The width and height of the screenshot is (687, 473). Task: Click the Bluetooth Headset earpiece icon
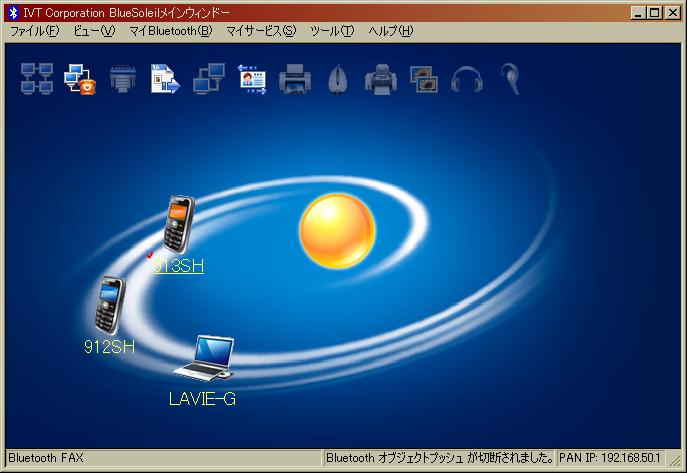510,79
